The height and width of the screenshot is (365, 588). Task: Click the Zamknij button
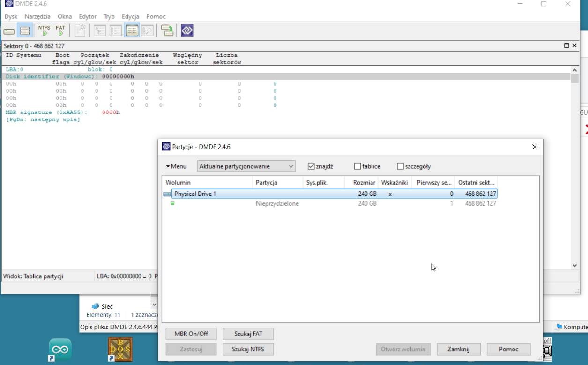(x=459, y=349)
